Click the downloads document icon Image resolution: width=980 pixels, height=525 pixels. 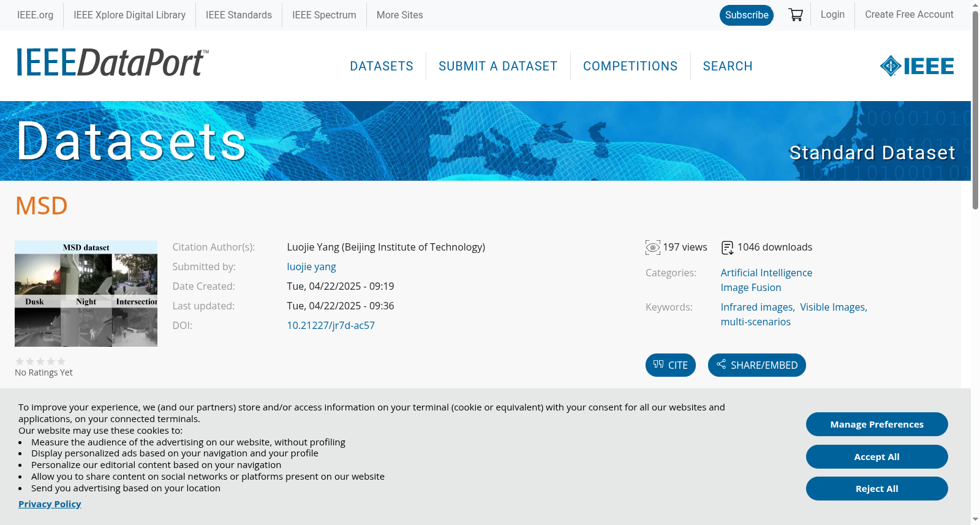coord(727,247)
